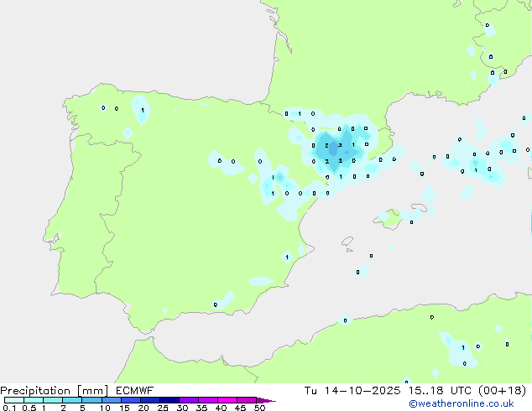
Task: Choose the 20–25 mm legend swatch
Action: (x=149, y=400)
